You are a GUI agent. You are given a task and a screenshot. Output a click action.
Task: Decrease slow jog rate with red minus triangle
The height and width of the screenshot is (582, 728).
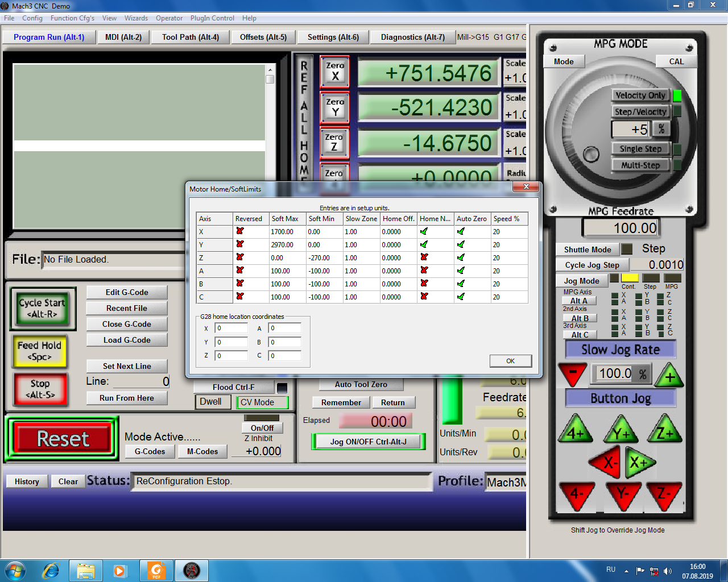tap(573, 373)
